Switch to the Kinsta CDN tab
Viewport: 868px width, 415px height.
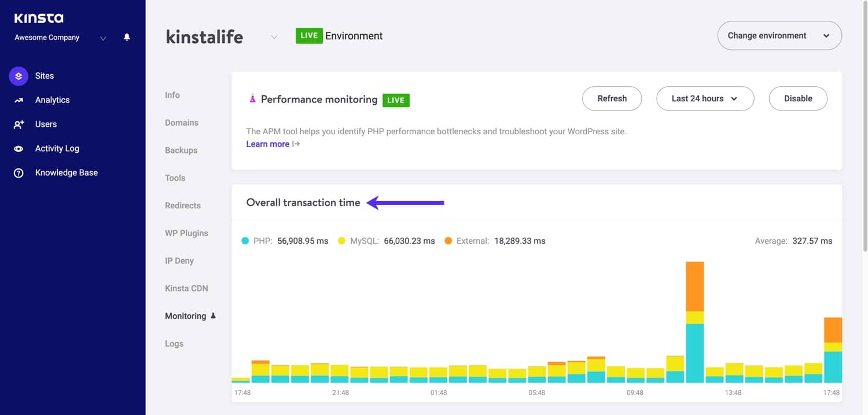pyautogui.click(x=186, y=288)
